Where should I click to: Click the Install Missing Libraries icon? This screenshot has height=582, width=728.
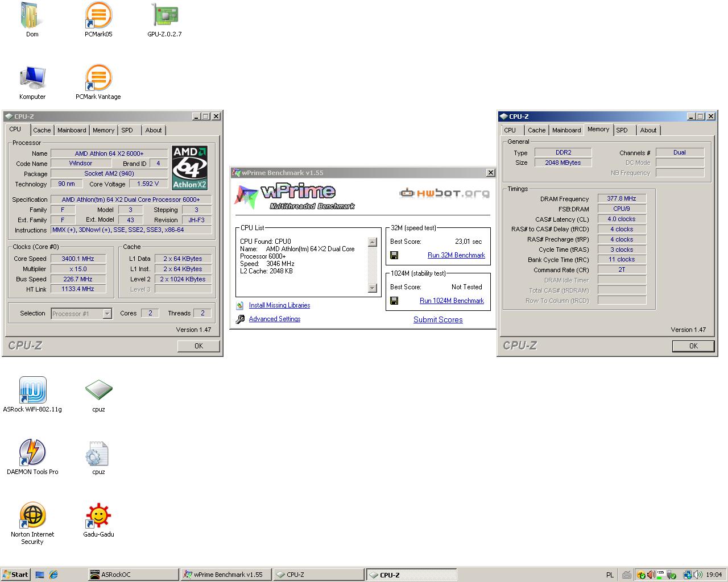(x=240, y=305)
